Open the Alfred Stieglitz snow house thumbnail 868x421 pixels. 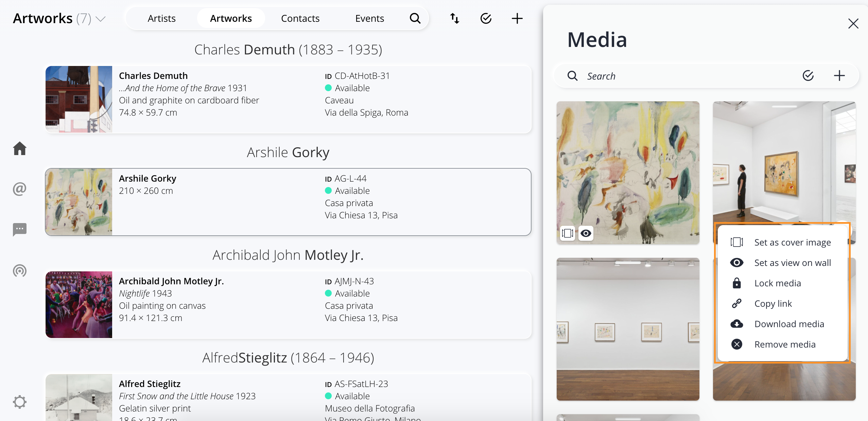click(x=79, y=398)
